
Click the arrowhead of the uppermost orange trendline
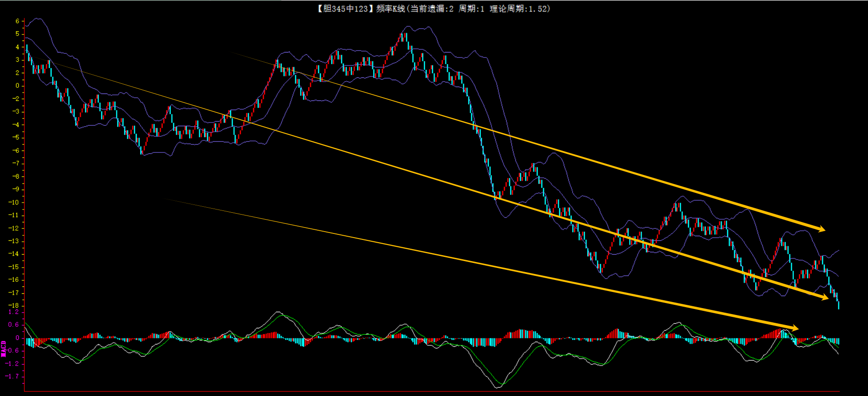click(x=821, y=229)
